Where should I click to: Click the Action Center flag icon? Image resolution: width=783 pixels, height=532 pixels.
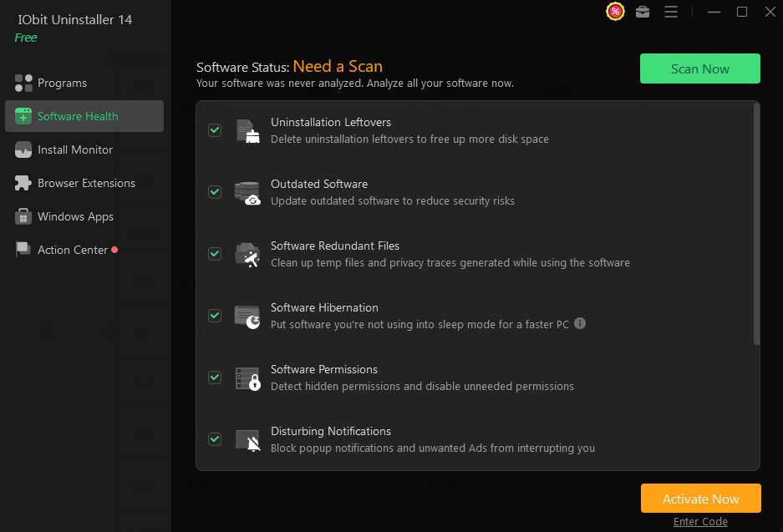23,250
